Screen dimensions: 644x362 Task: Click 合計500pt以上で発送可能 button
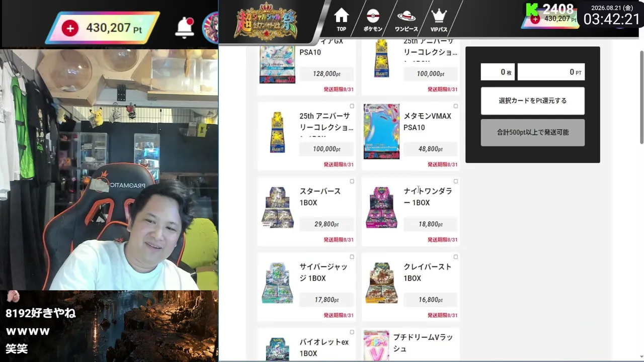[533, 132]
